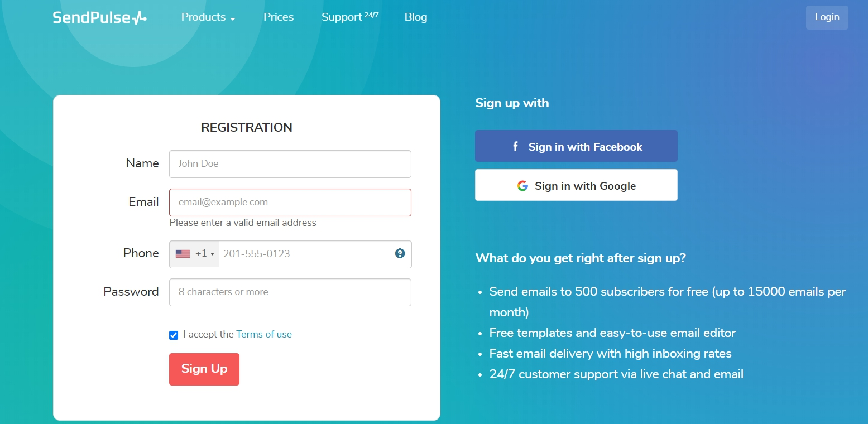Navigate to the Prices page
Screen dimensions: 868x424
(278, 17)
